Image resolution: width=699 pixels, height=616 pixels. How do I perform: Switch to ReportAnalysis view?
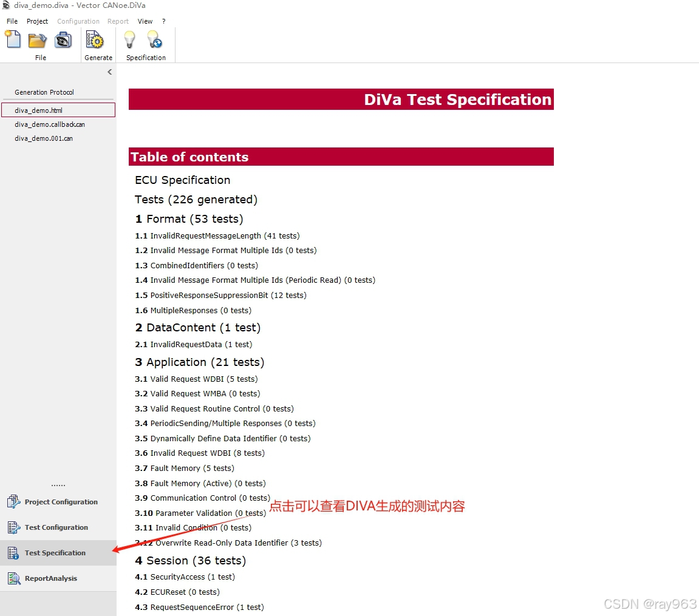(x=58, y=578)
